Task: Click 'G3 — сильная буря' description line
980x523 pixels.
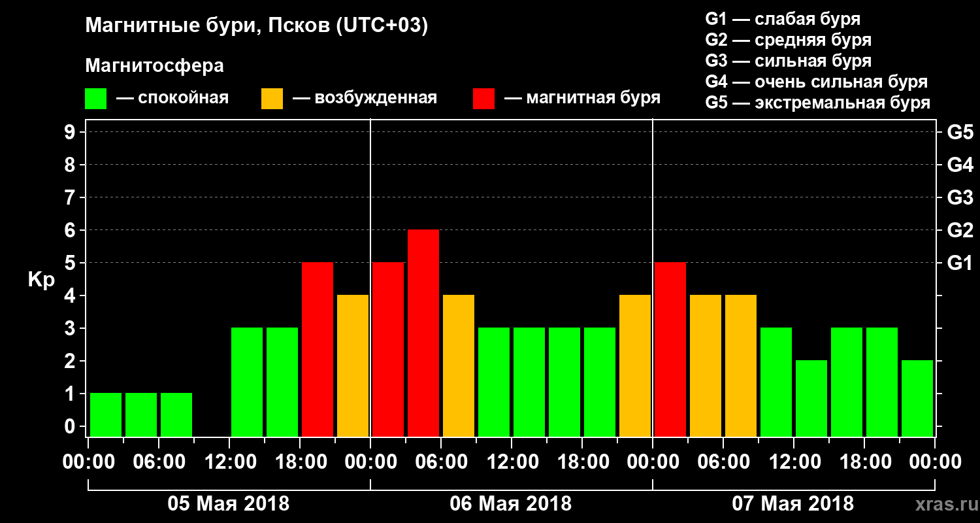Action: [x=788, y=61]
